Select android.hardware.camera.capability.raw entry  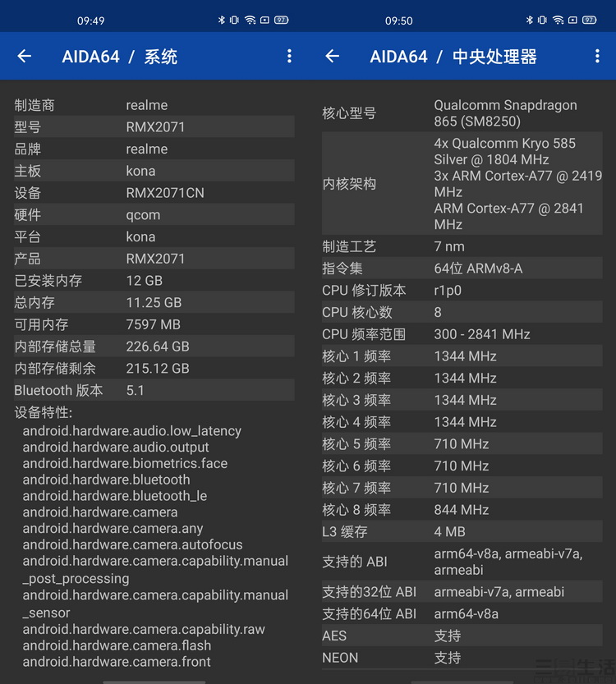point(144,629)
